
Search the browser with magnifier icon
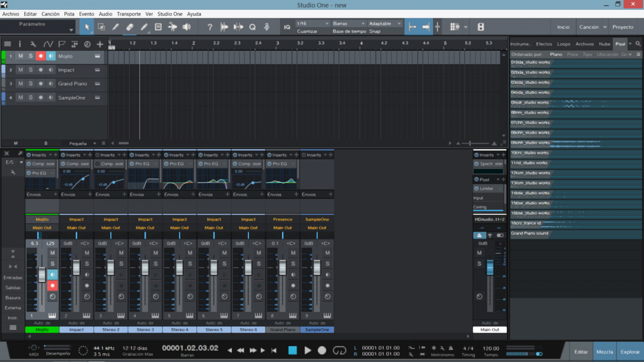tap(638, 44)
